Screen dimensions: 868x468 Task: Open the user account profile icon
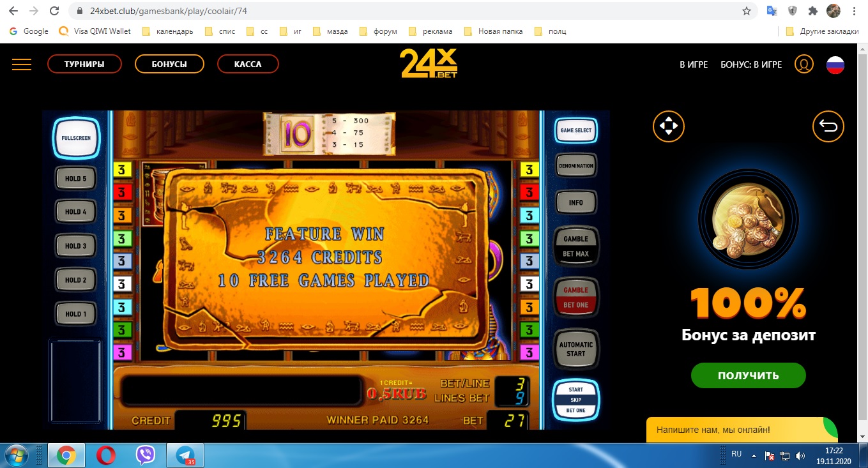(803, 64)
